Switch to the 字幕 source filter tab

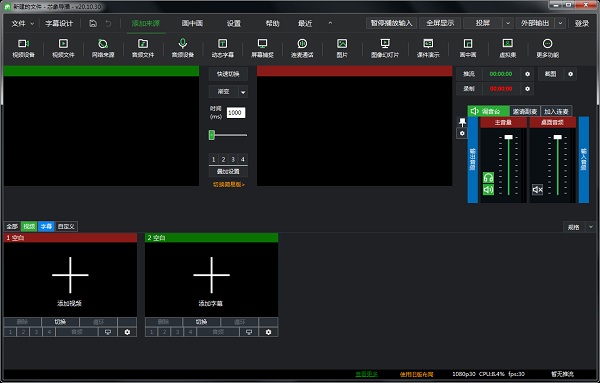coord(46,227)
